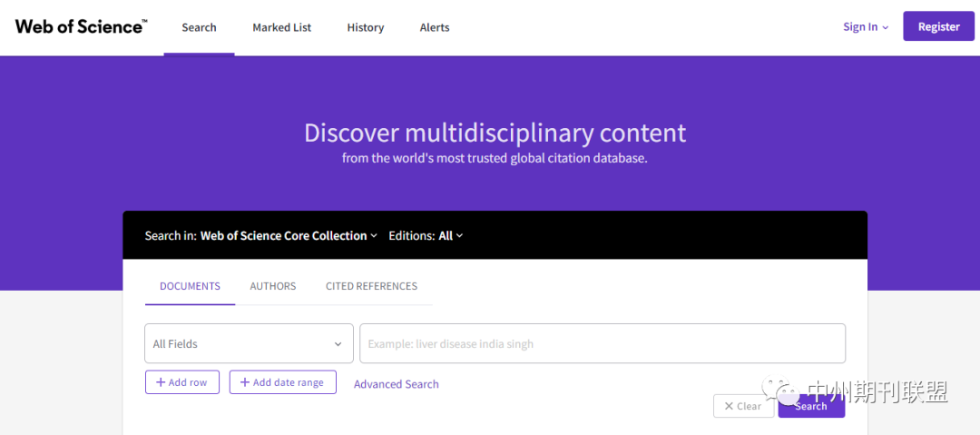This screenshot has height=435, width=980.
Task: Click the X icon on Clear button
Action: pos(729,406)
